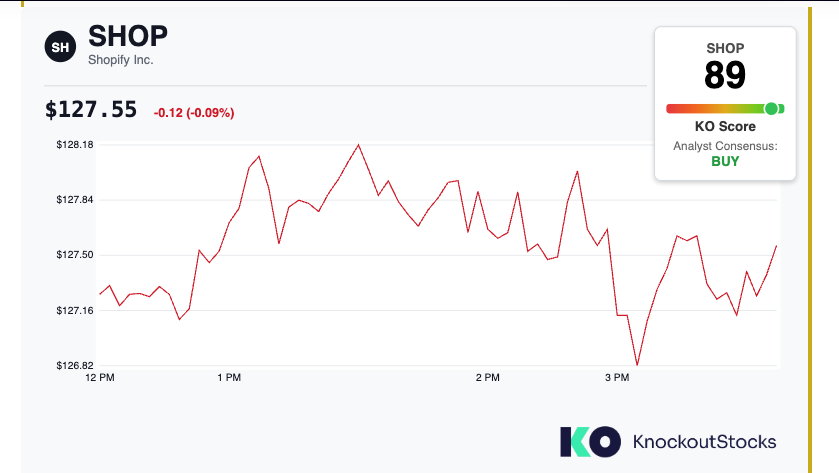Click the $128.18 y-axis label
The width and height of the screenshot is (839, 473).
pyautogui.click(x=75, y=144)
